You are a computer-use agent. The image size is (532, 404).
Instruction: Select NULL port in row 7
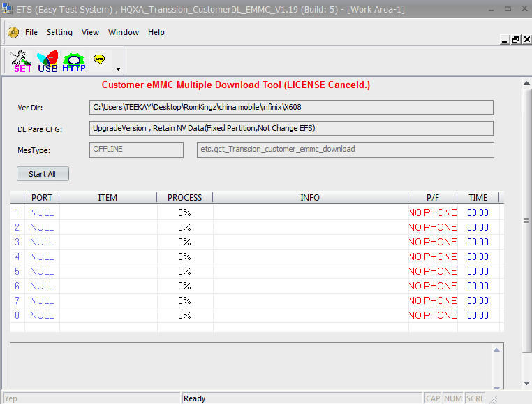coord(42,301)
